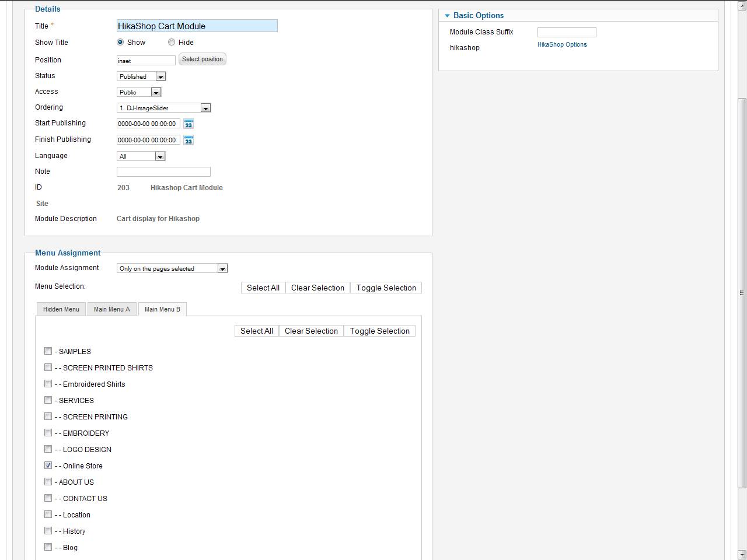
Task: Select the Main Menu B tab
Action: (x=162, y=309)
